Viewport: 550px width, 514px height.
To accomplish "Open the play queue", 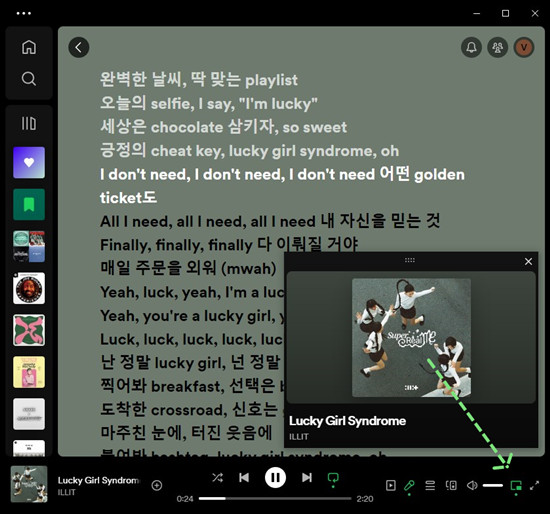I will click(430, 485).
